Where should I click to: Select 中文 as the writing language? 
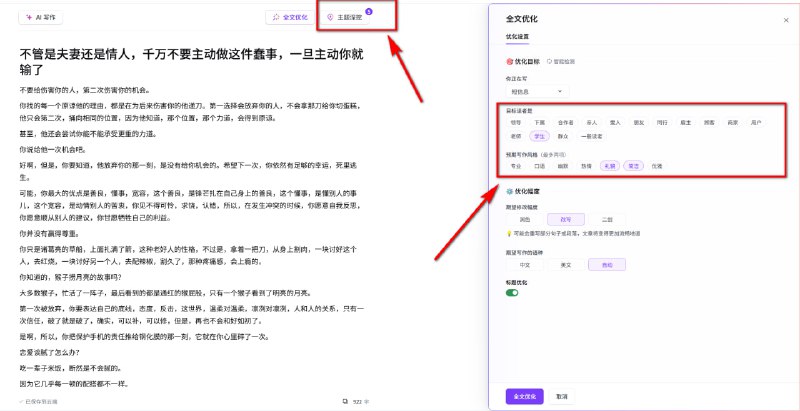point(524,264)
